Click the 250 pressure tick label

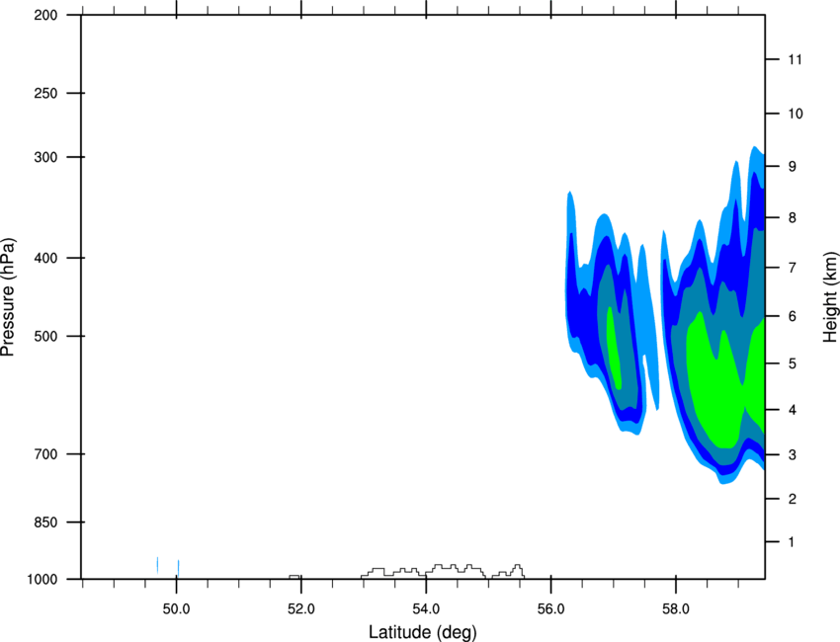(x=45, y=93)
